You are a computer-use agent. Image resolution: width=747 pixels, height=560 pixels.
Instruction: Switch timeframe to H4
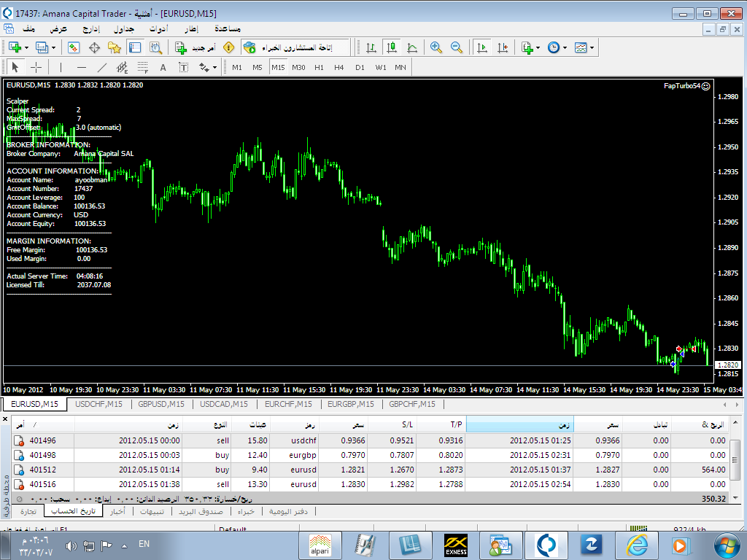coord(339,68)
